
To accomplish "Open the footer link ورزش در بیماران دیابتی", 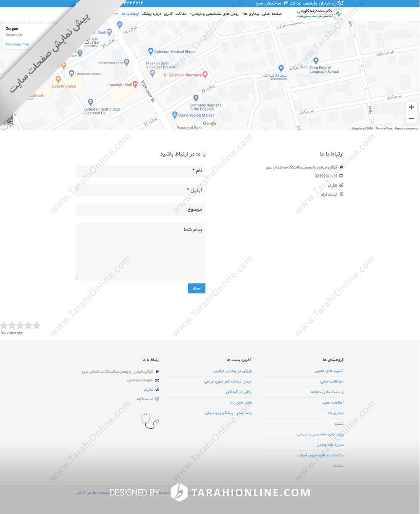I will click(233, 371).
